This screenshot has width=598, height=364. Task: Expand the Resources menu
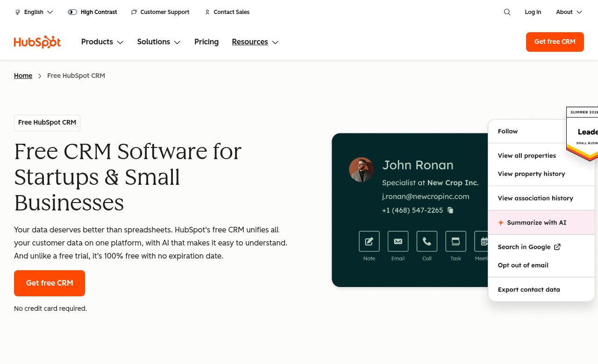(255, 42)
